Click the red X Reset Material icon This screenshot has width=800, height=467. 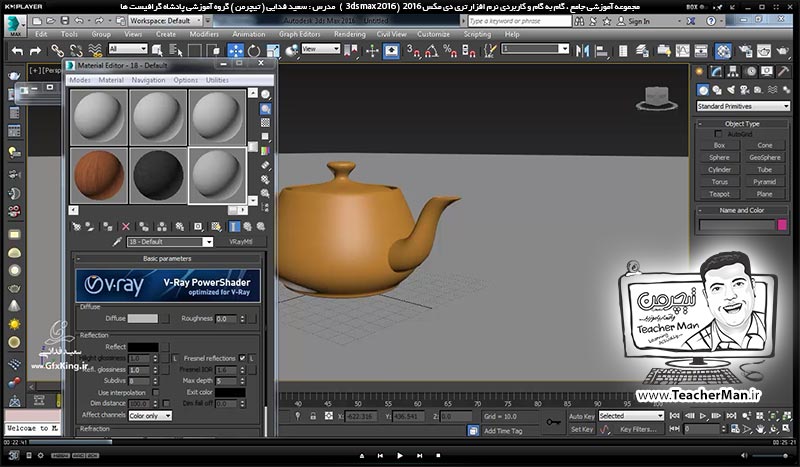point(126,226)
